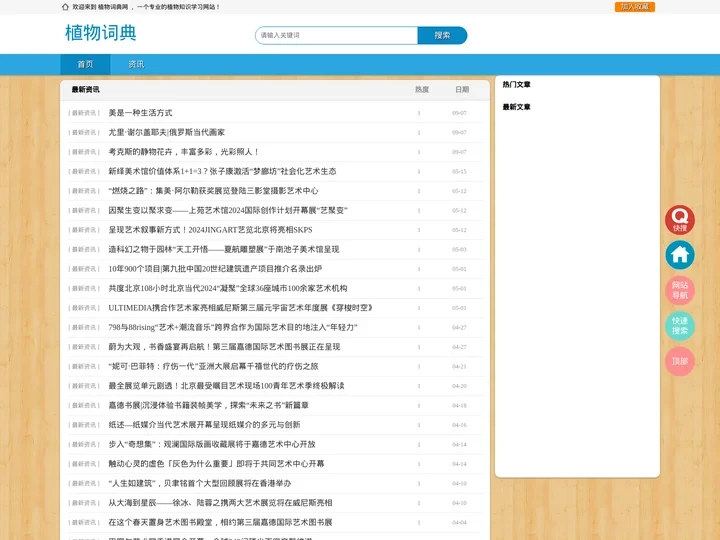The width and height of the screenshot is (720, 540).
Task: Open article "燃烧之路" 集美·阿尔勒获奖展览
Action: coord(213,191)
